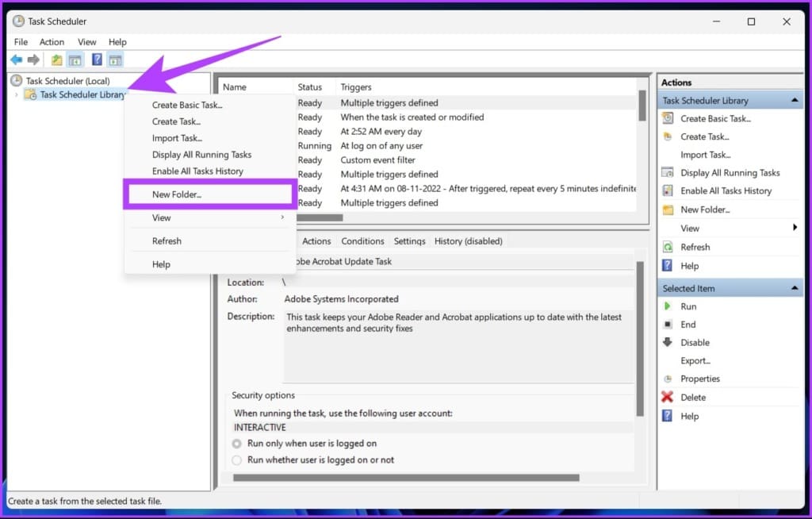The height and width of the screenshot is (519, 812).
Task: Choose New Folder... from the context menu
Action: [x=209, y=194]
